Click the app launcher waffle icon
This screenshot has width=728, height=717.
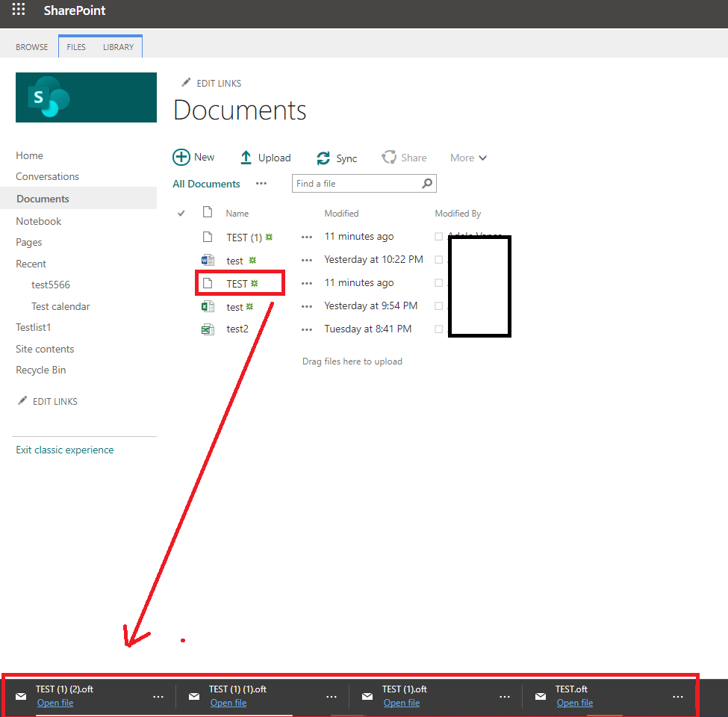click(18, 10)
